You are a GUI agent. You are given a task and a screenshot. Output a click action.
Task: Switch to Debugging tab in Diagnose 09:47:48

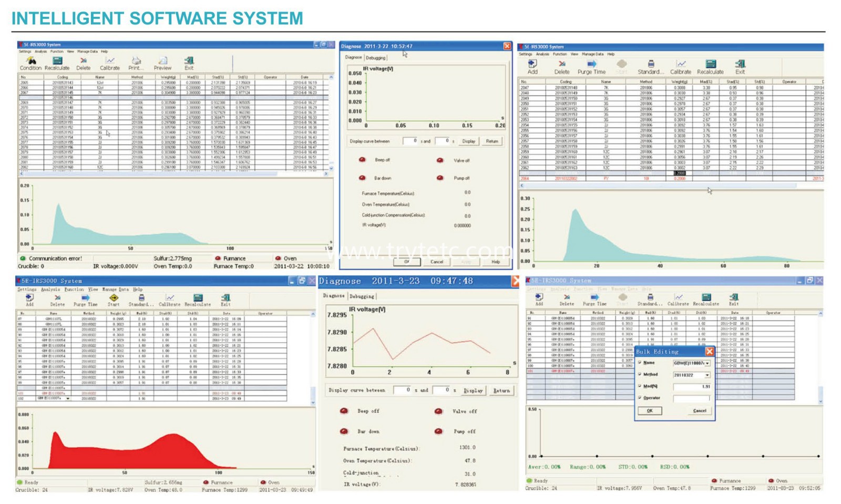pyautogui.click(x=362, y=296)
